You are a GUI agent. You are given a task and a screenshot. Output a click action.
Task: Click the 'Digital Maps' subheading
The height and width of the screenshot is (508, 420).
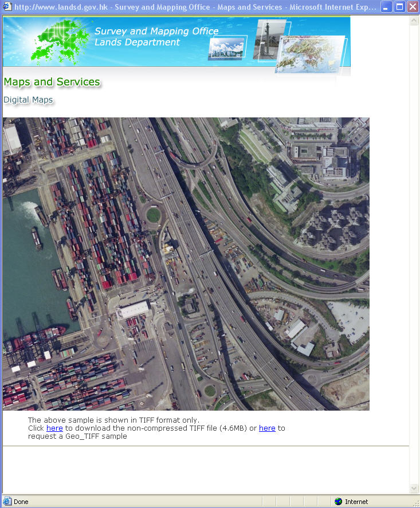tap(28, 100)
